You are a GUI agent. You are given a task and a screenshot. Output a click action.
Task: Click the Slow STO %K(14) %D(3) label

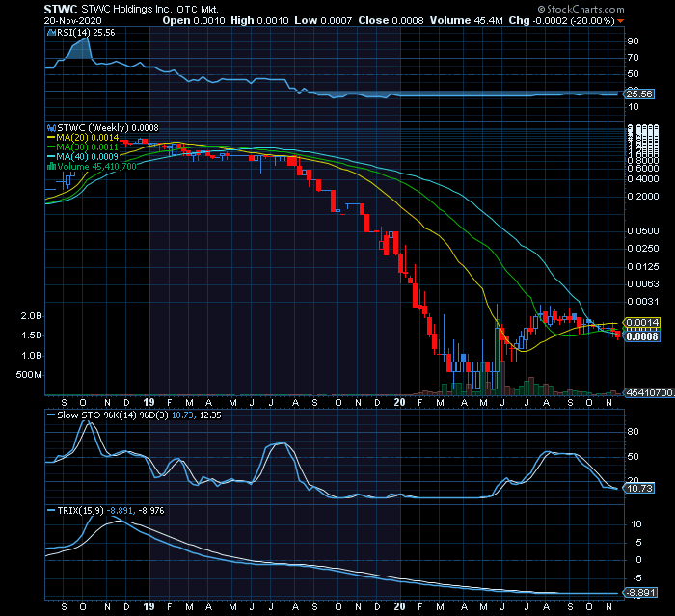pyautogui.click(x=113, y=415)
